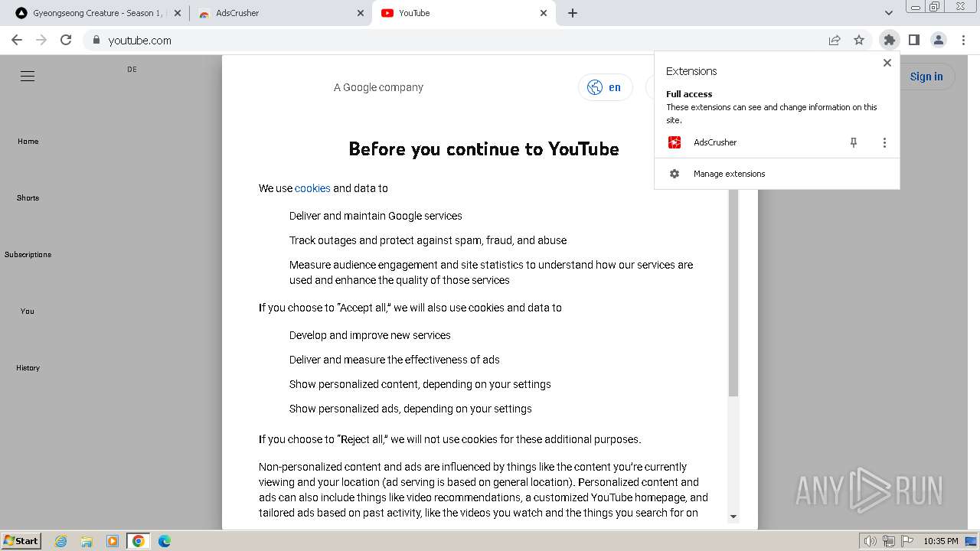
Task: Click the consent dialog scrollbar thumb
Action: (x=733, y=291)
